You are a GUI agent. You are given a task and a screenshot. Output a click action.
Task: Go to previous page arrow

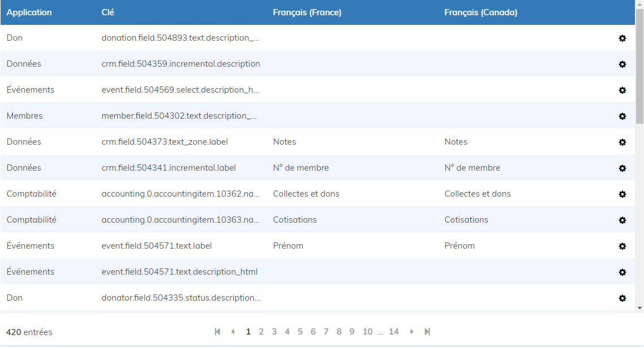pyautogui.click(x=233, y=332)
